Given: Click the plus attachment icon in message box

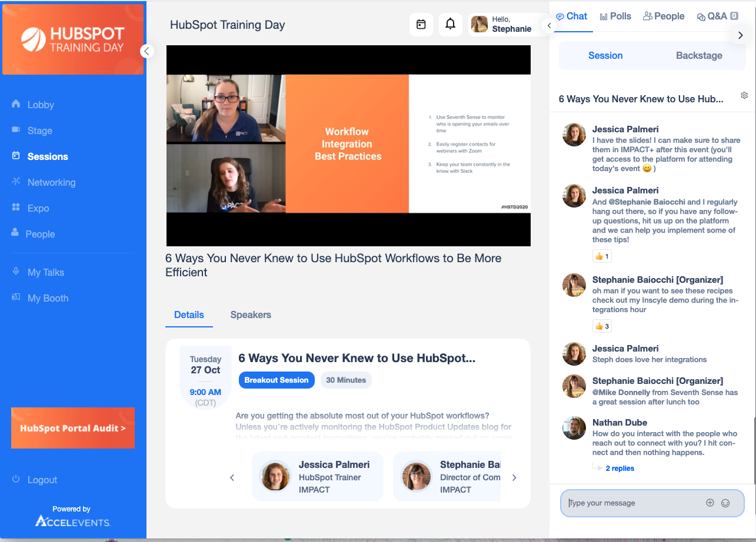Looking at the screenshot, I should pos(710,503).
